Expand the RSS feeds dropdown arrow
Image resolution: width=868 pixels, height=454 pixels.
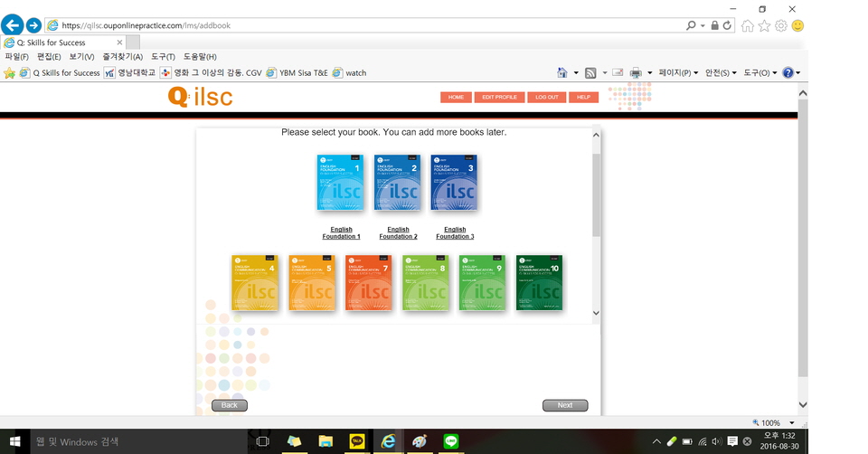(605, 72)
